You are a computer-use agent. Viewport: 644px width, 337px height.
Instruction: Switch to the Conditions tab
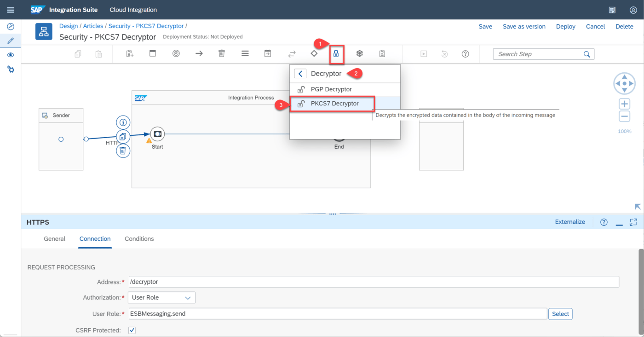pos(139,238)
